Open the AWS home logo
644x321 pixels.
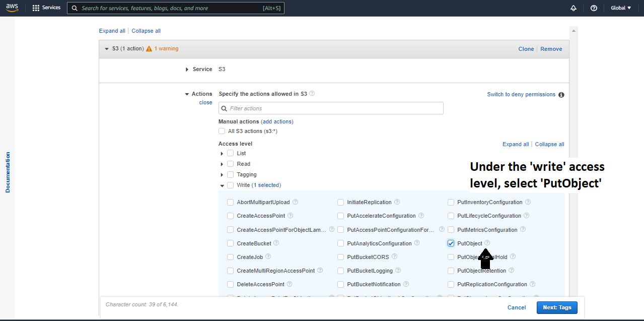click(x=12, y=8)
